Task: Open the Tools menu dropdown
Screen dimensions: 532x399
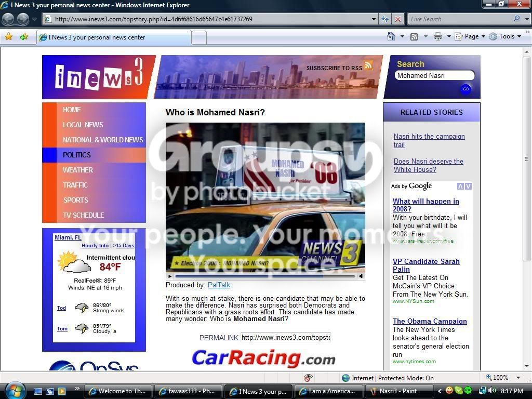Action: pos(505,36)
